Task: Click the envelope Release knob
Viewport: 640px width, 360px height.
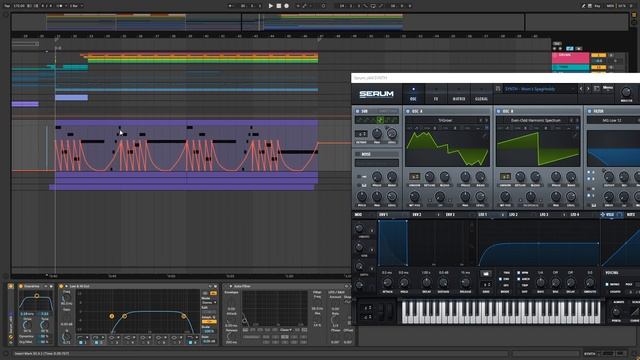Action: (465, 282)
